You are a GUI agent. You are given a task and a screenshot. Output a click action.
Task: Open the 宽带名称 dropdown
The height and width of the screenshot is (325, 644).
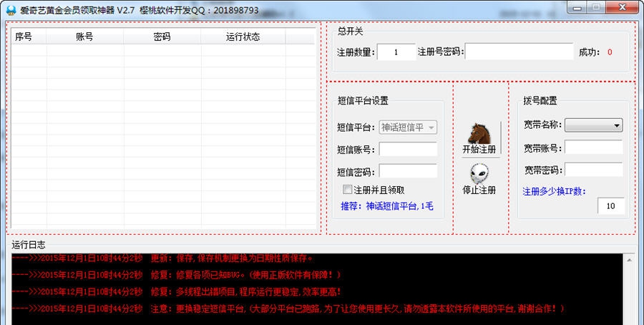click(593, 125)
